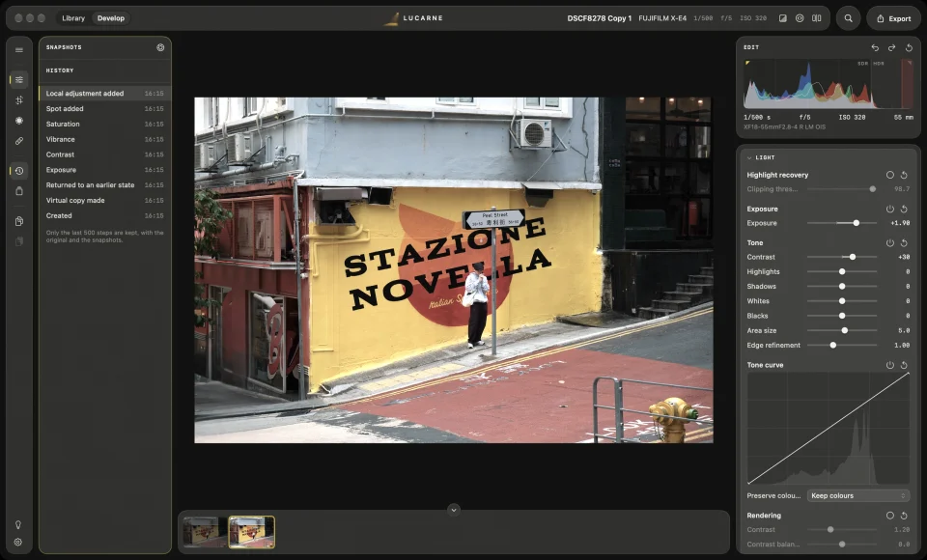Reset the Exposure section
This screenshot has height=560, width=927.
(x=904, y=209)
